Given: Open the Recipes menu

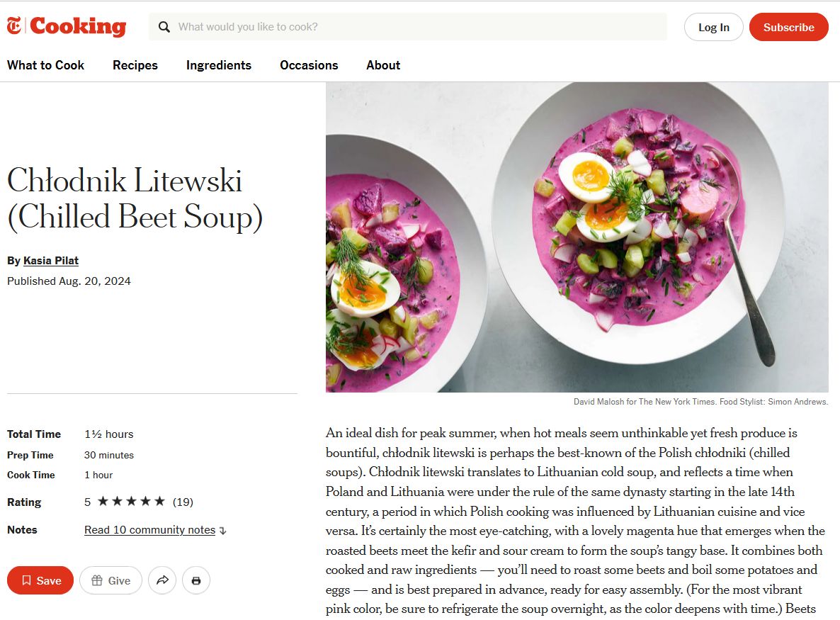Looking at the screenshot, I should [135, 65].
